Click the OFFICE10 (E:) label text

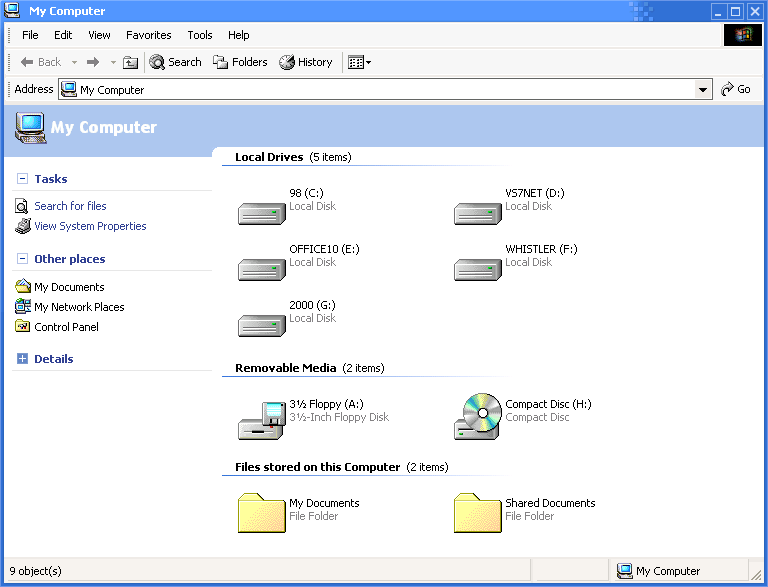324,249
